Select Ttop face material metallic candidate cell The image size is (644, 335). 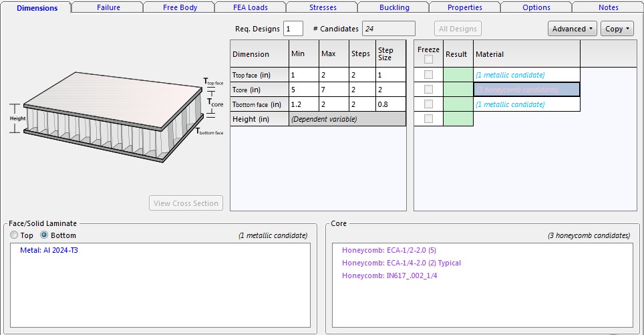526,75
